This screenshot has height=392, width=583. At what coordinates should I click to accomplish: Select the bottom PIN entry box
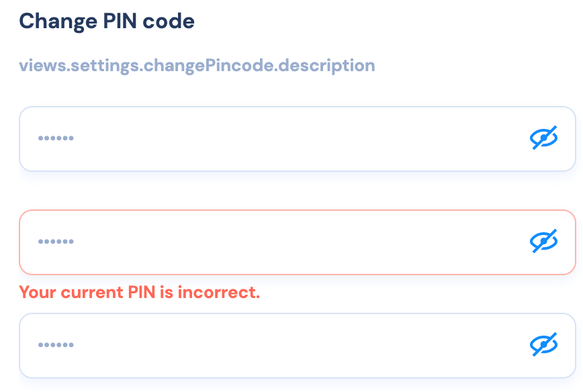[269, 345]
